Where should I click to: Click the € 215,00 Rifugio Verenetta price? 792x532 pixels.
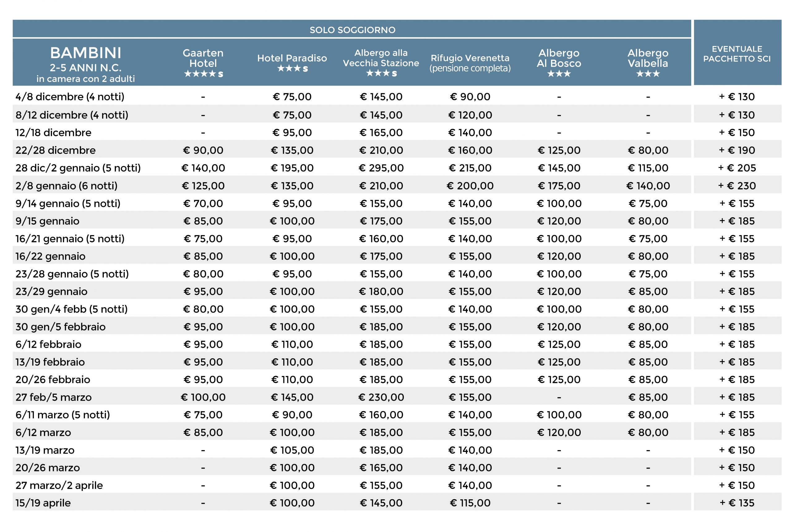tap(470, 168)
